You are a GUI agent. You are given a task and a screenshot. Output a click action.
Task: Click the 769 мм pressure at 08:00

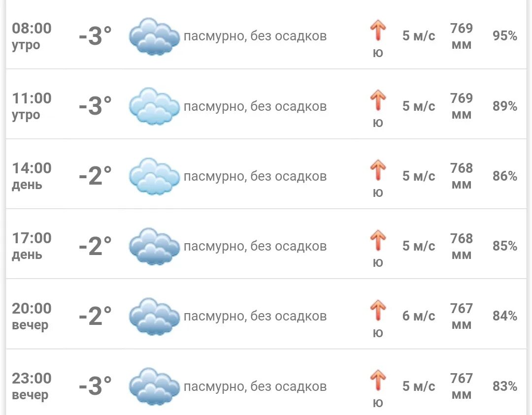(462, 36)
